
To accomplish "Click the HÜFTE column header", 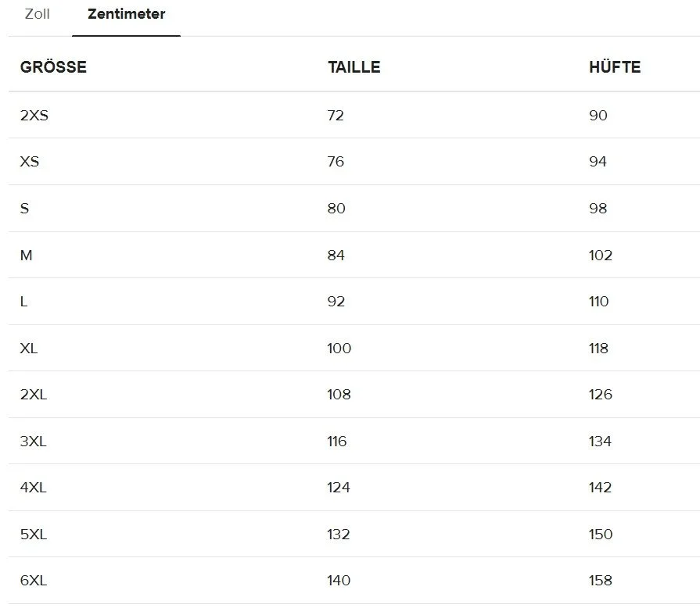I will (x=615, y=67).
